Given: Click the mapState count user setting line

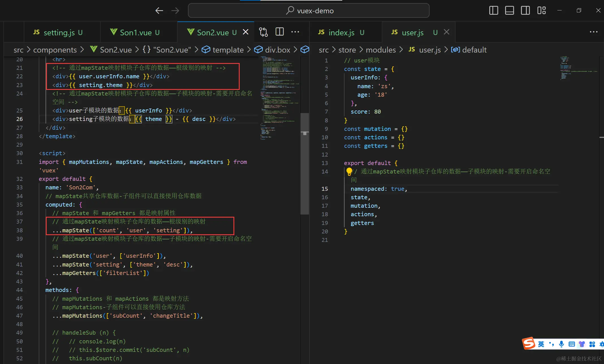Looking at the screenshot, I should [122, 230].
